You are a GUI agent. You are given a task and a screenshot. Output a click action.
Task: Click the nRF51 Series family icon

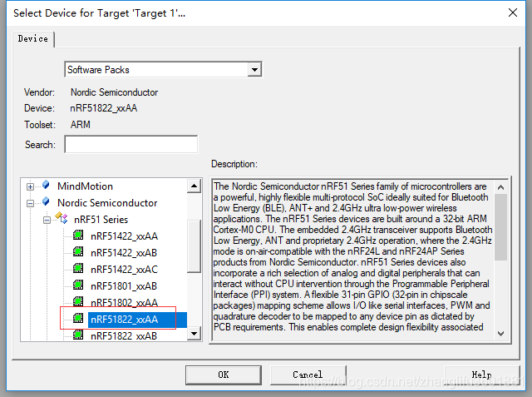click(62, 218)
